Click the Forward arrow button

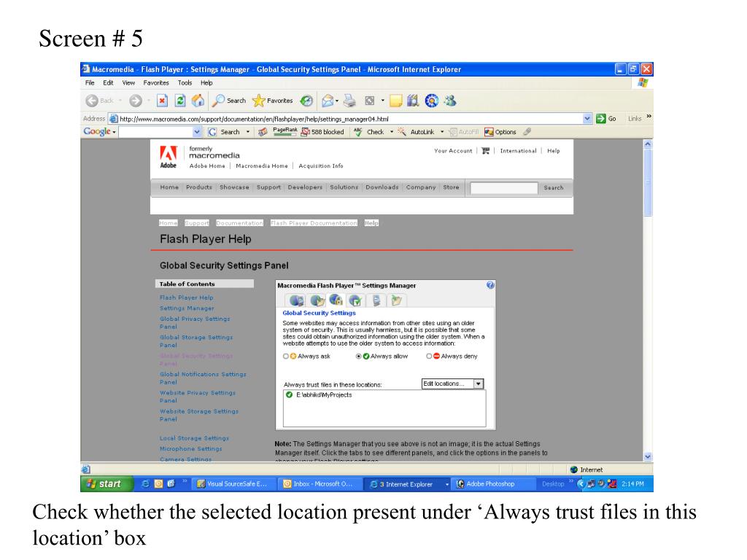pos(136,101)
